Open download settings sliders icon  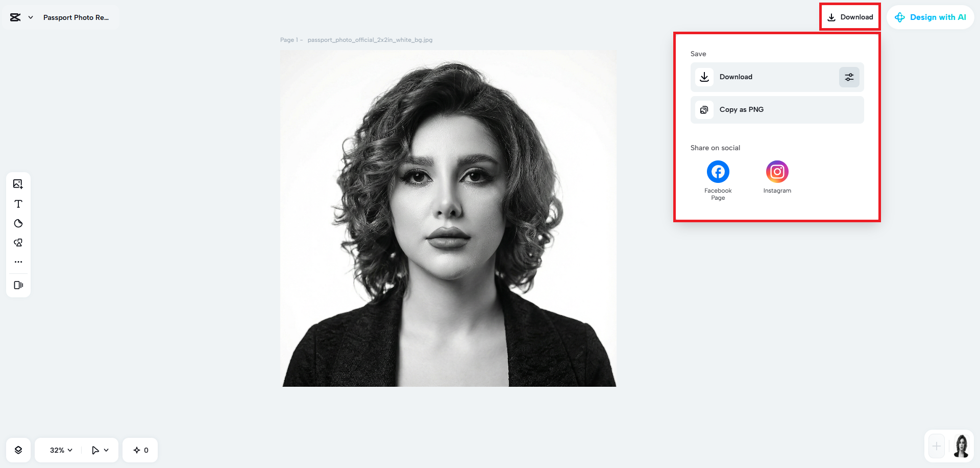(x=849, y=77)
